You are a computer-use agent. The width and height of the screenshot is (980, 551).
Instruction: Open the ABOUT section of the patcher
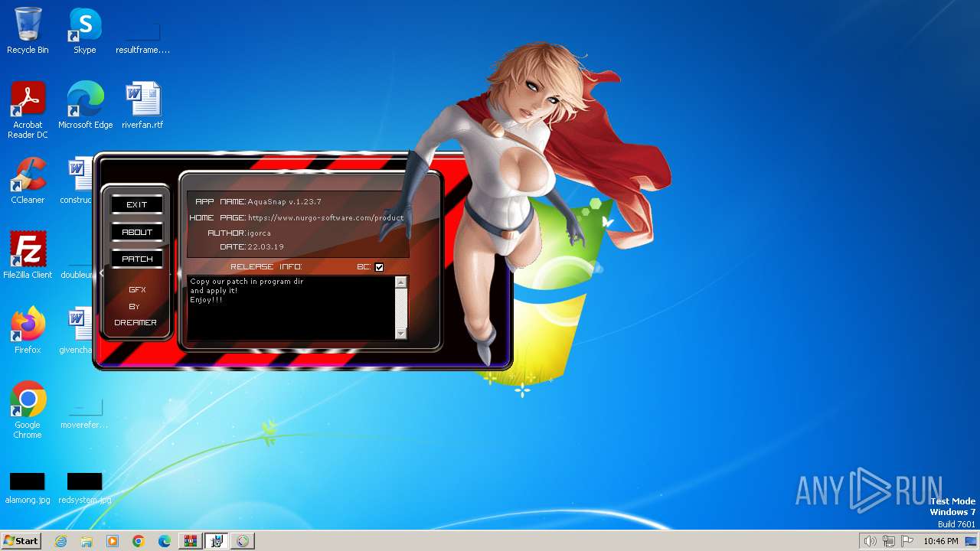[x=137, y=232]
